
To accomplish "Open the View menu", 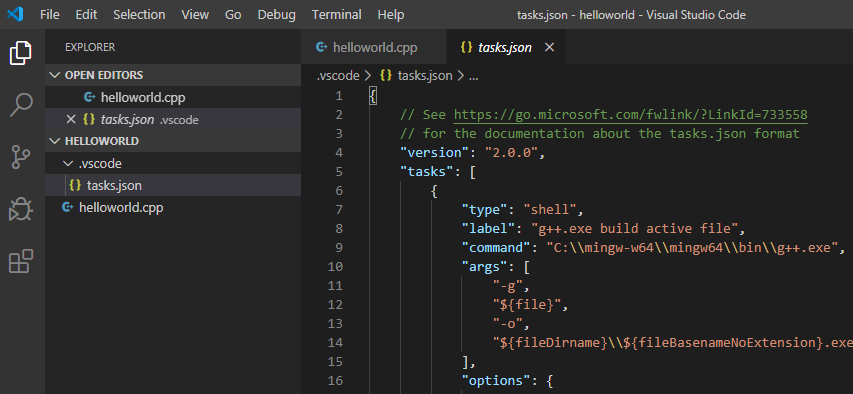I will (195, 15).
